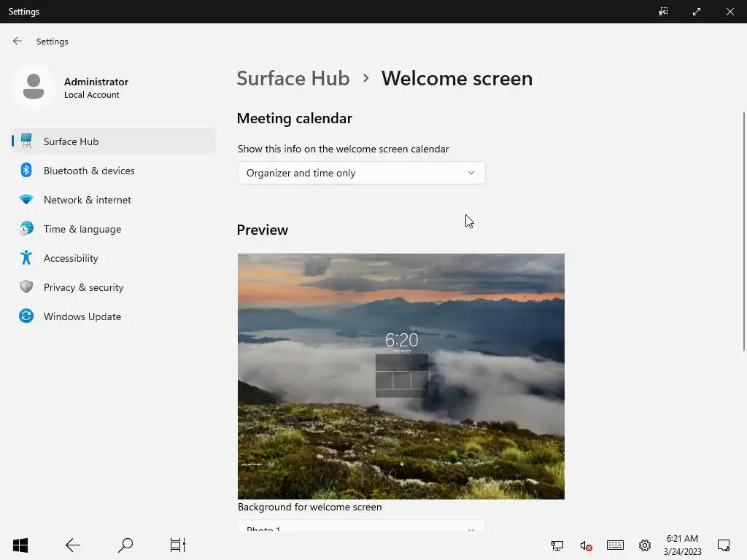Go back using the Settings back arrow
The height and width of the screenshot is (560, 747).
point(18,41)
